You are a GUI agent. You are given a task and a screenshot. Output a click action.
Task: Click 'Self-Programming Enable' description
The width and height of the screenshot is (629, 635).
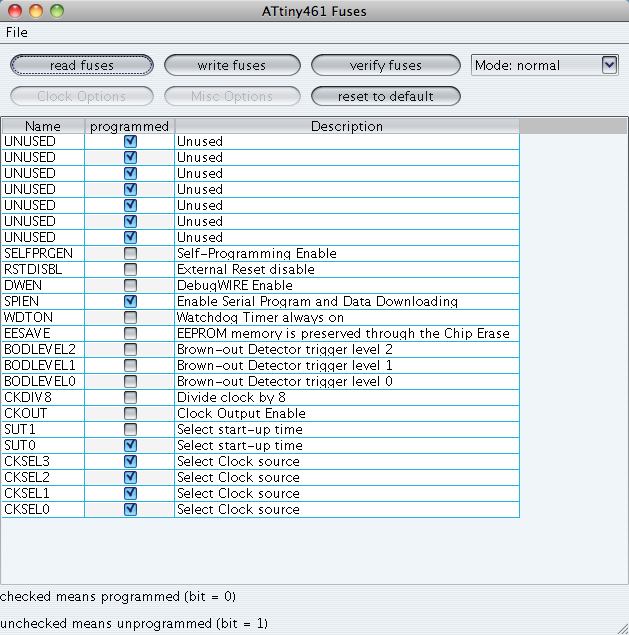257,254
